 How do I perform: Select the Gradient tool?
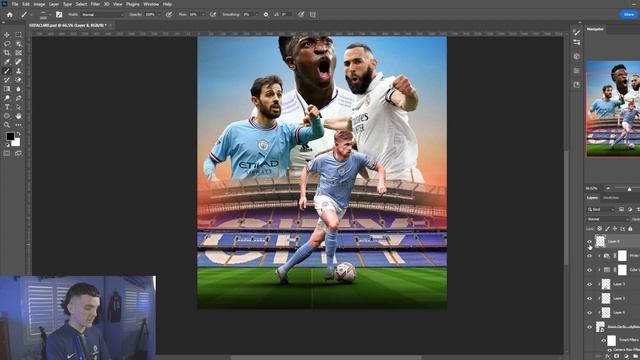7,89
